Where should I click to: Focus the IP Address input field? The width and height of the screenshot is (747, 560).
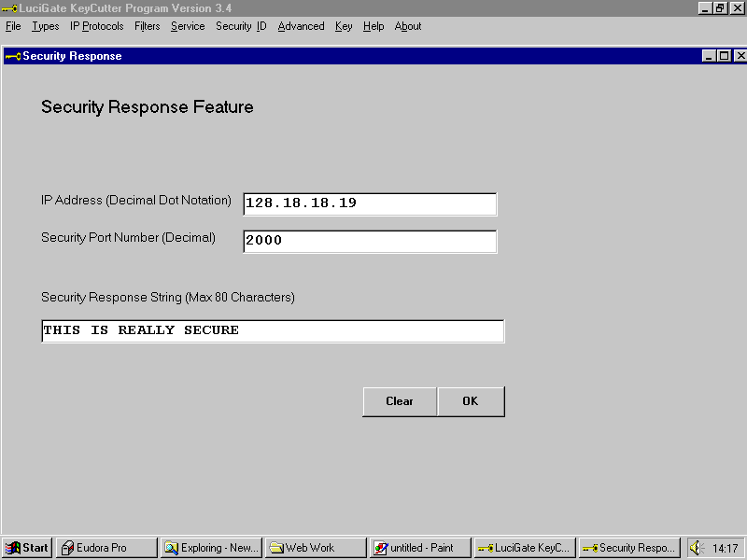click(x=370, y=203)
